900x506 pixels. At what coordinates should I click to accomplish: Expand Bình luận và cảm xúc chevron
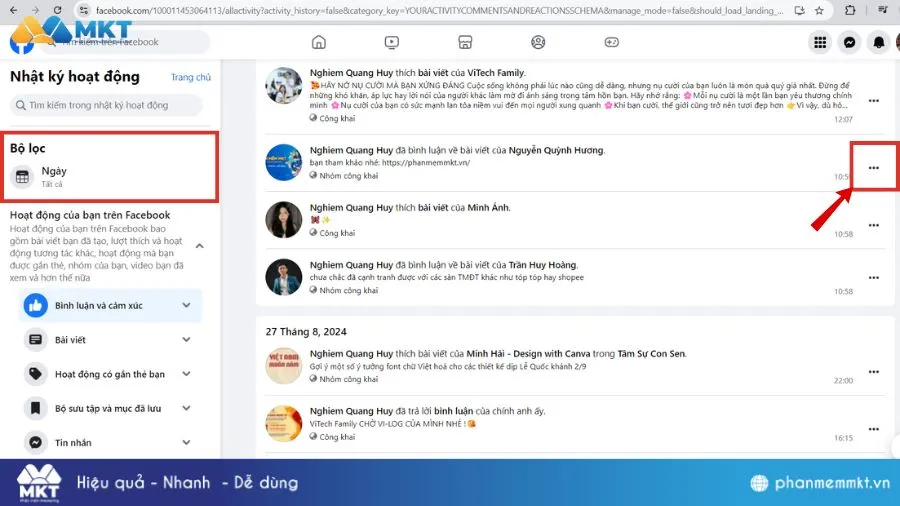186,305
